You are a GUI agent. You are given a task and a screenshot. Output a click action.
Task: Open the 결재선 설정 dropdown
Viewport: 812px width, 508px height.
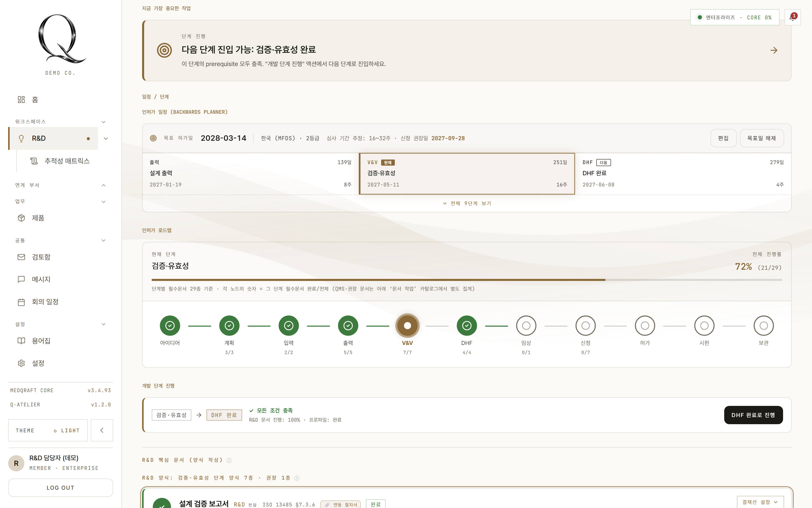pos(760,502)
